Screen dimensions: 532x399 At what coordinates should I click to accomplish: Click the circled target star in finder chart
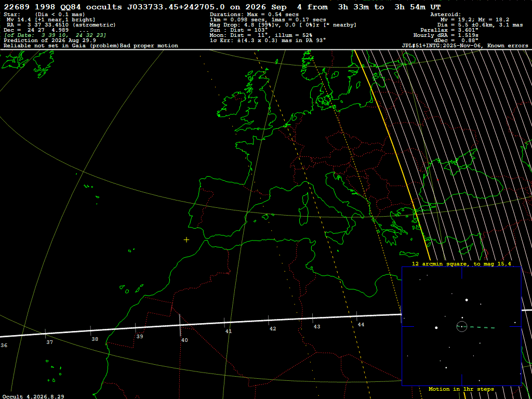pyautogui.click(x=462, y=326)
